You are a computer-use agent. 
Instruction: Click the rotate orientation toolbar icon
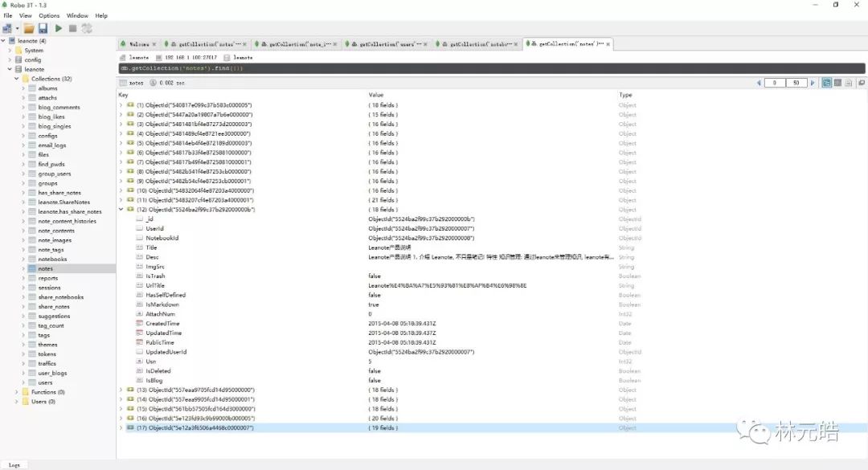(x=87, y=28)
